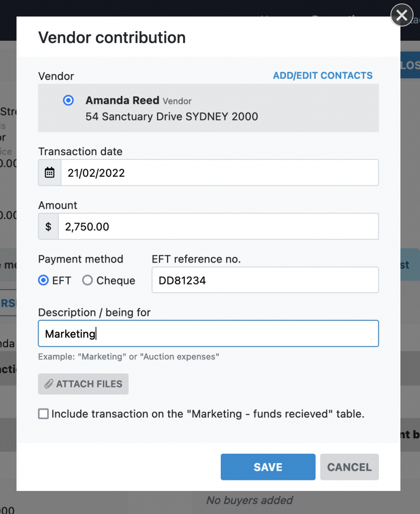Open the ADD/EDIT CONTACTS link
The width and height of the screenshot is (420, 514).
tap(323, 76)
